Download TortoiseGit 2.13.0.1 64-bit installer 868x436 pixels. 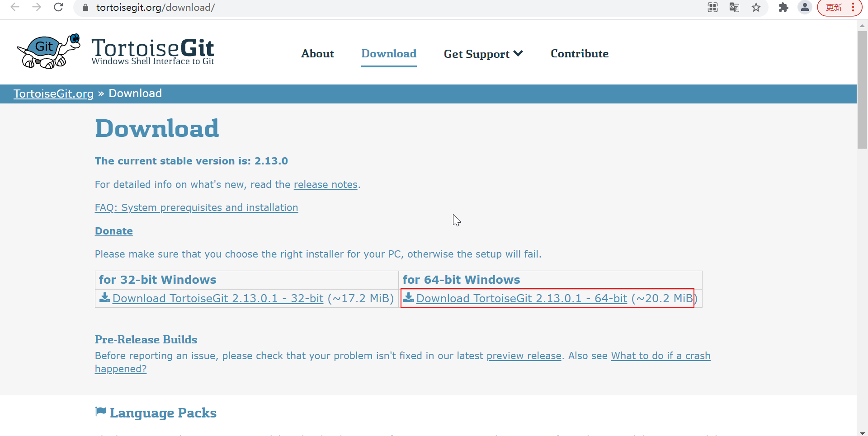(x=522, y=298)
